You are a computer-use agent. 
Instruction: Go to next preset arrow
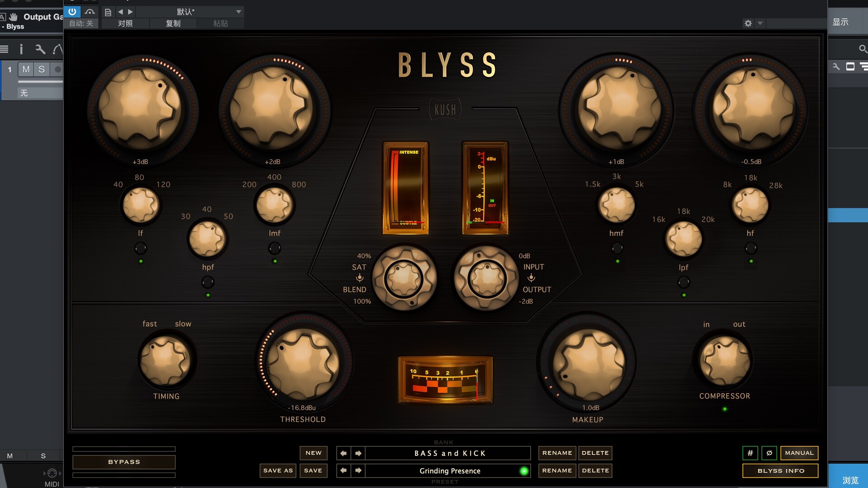[358, 471]
